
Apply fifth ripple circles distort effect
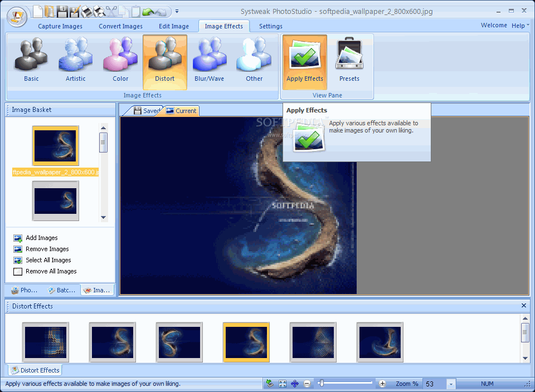tap(313, 342)
